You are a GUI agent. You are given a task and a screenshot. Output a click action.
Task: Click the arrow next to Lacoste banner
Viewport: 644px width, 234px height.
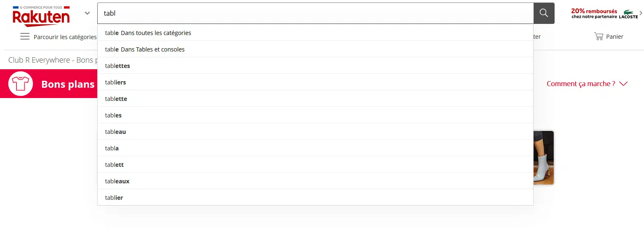[641, 13]
